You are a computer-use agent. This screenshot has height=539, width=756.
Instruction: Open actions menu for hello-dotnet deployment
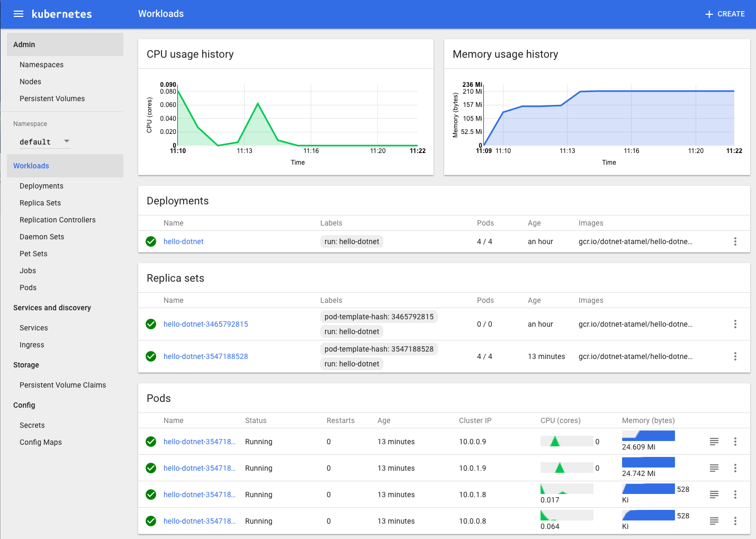click(735, 241)
